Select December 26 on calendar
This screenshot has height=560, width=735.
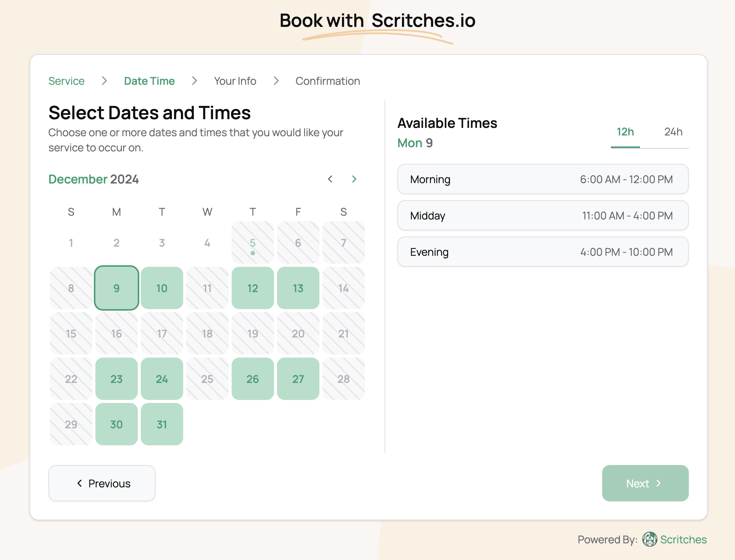pyautogui.click(x=253, y=379)
